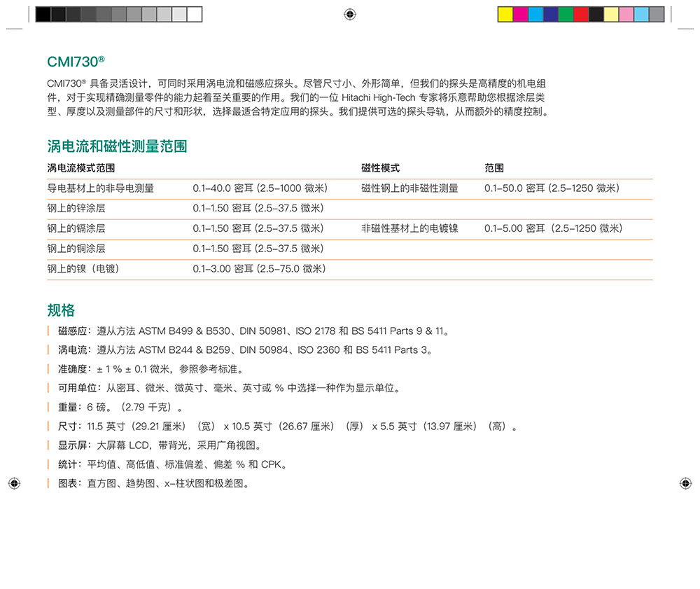Select the 准确度 ± 1 % specification line
This screenshot has width=700, height=589.
[x=151, y=369]
